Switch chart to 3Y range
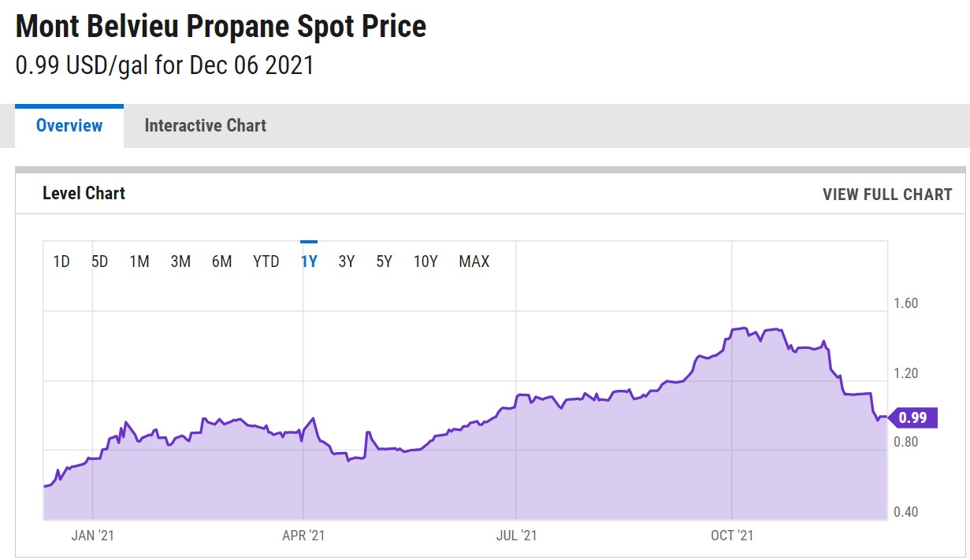Image resolution: width=970 pixels, height=560 pixels. [x=347, y=261]
